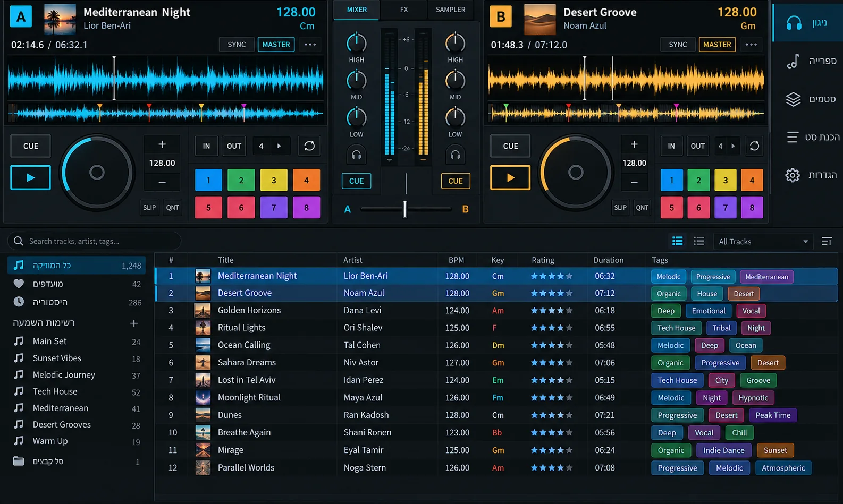Open the הכנת סט set preparation section
This screenshot has width=843, height=504.
(x=813, y=137)
